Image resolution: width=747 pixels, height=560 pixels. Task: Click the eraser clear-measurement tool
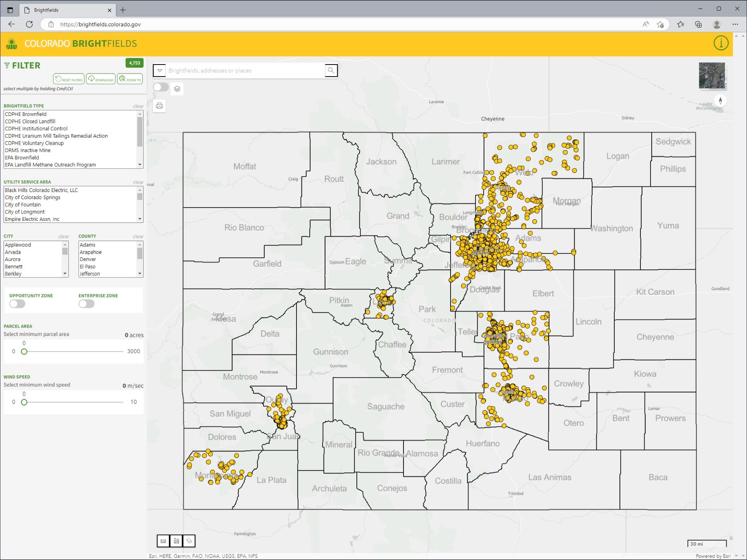tap(189, 541)
